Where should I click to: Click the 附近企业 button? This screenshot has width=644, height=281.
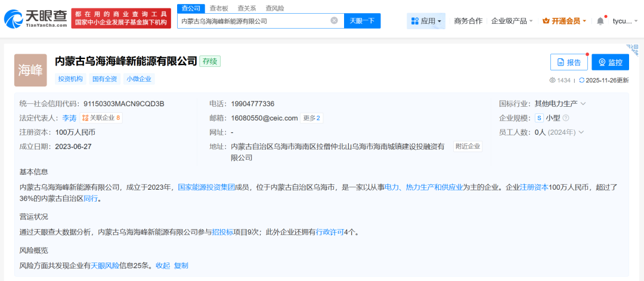coord(468,146)
